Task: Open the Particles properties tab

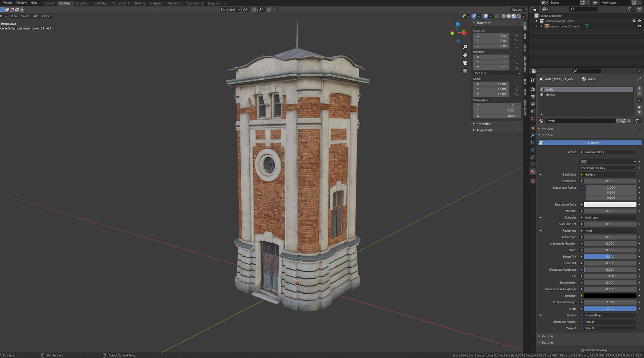Action: pyautogui.click(x=533, y=142)
